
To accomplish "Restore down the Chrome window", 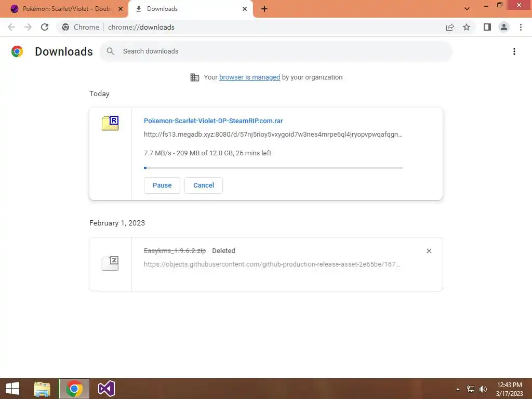I will (x=499, y=5).
